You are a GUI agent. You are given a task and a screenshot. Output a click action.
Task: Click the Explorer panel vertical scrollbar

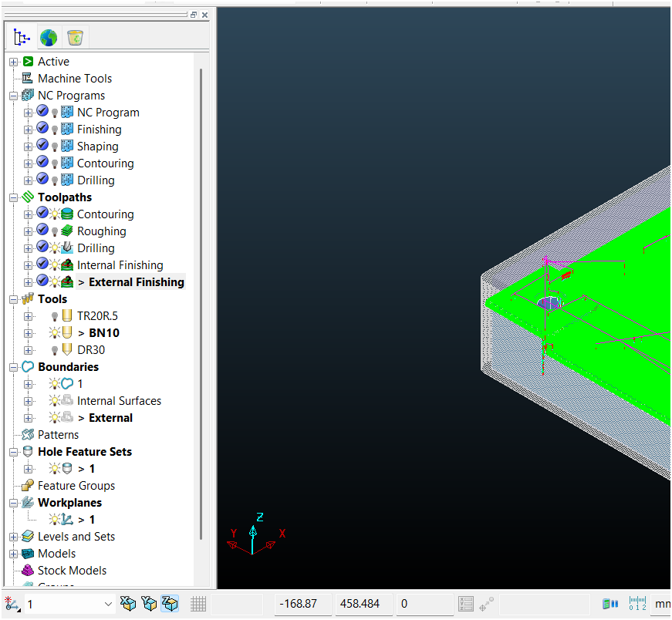pos(201,304)
